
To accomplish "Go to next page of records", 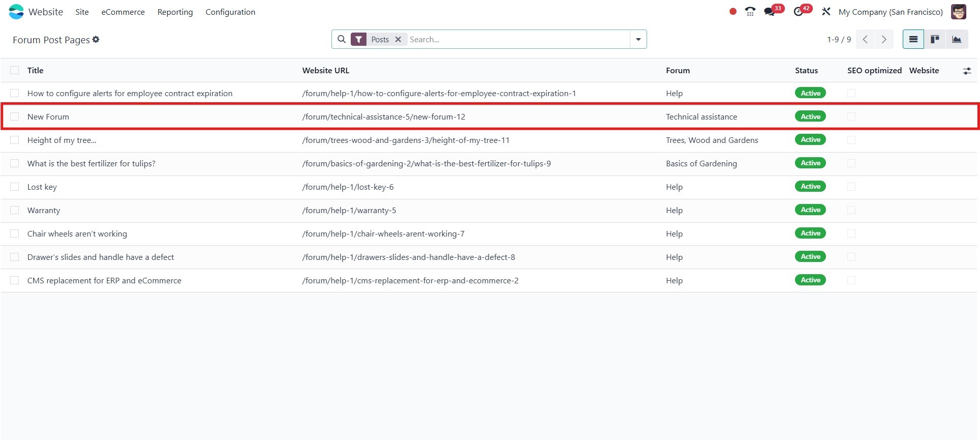I will (x=884, y=39).
